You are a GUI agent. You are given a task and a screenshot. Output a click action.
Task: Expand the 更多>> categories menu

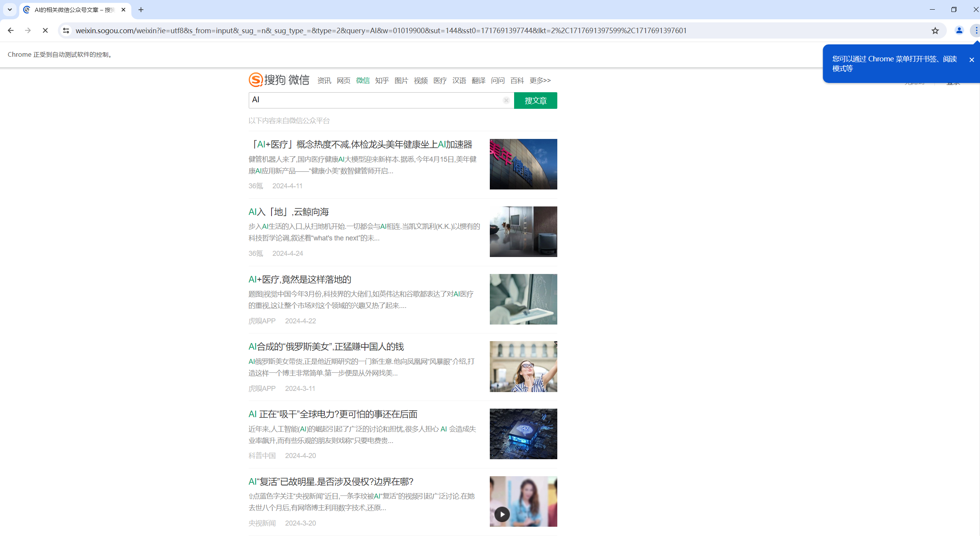point(540,80)
